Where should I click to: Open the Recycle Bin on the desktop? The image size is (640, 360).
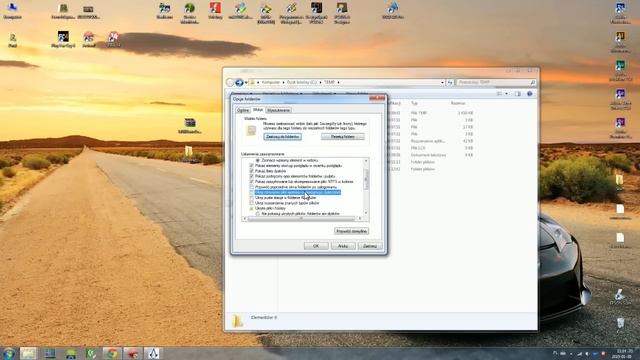pyautogui.click(x=620, y=323)
